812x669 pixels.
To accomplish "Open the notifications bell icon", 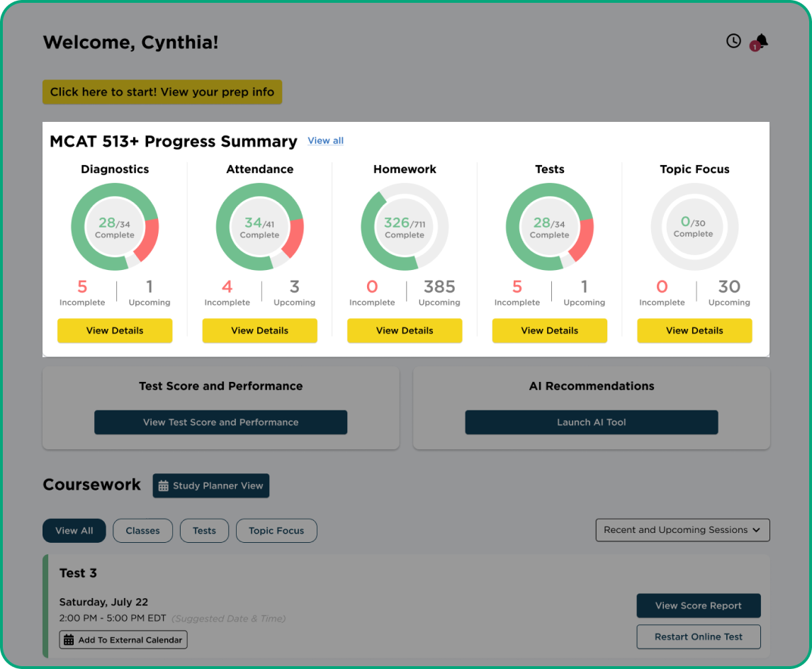I will pyautogui.click(x=762, y=40).
